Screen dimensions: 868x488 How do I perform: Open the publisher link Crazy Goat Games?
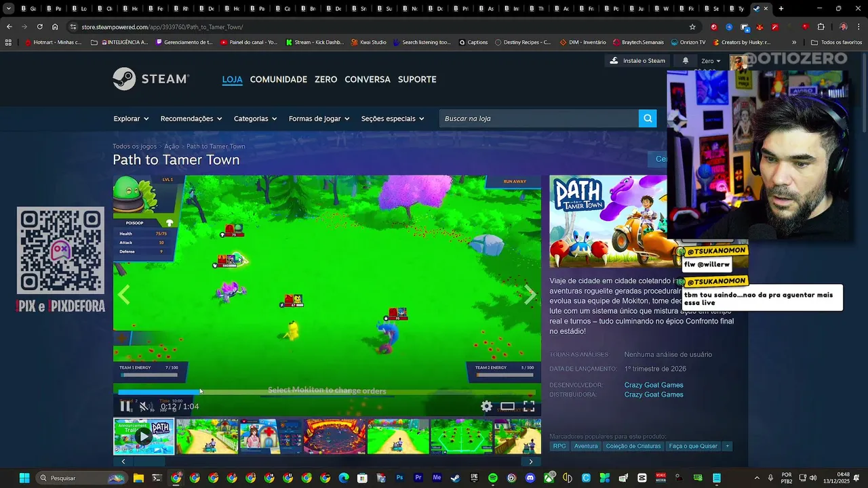click(654, 394)
